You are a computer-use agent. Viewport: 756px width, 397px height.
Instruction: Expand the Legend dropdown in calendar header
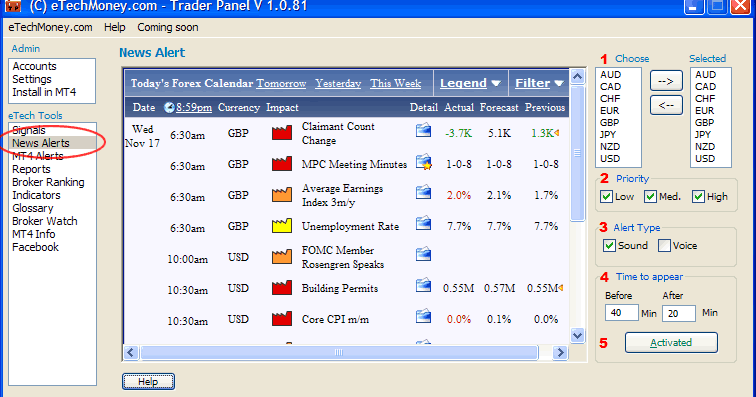point(470,83)
